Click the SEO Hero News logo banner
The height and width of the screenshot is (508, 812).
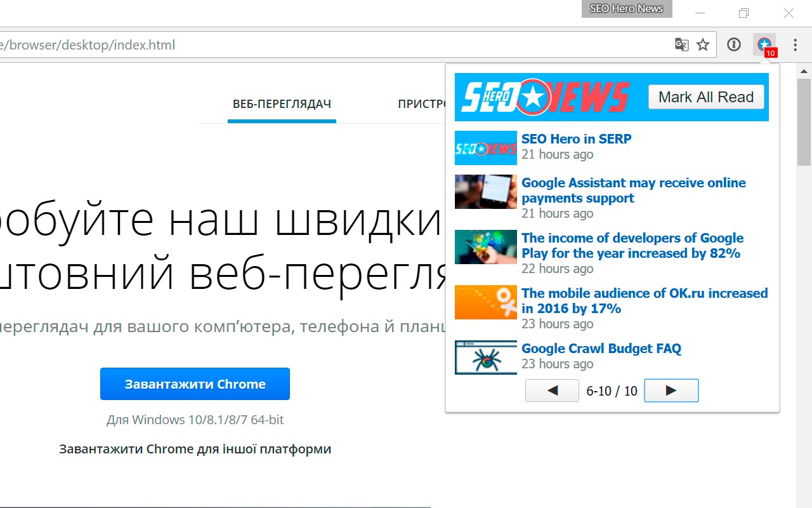tap(546, 97)
